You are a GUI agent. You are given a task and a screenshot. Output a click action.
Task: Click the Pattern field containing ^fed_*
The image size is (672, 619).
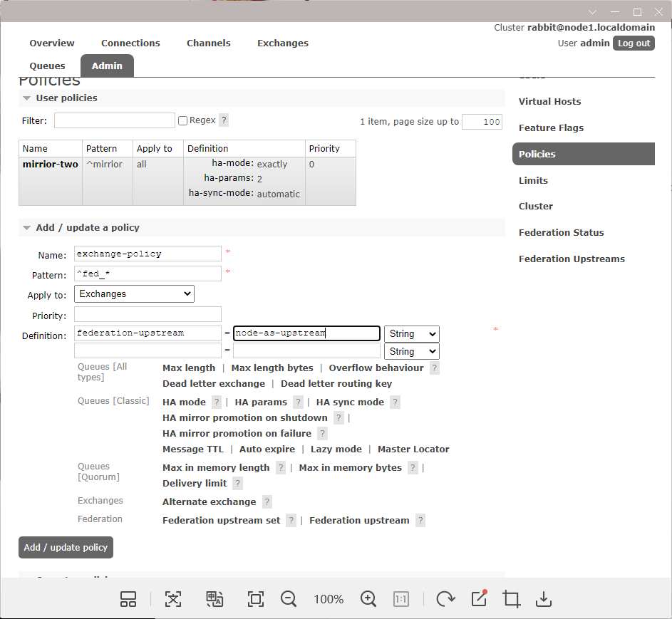point(148,274)
